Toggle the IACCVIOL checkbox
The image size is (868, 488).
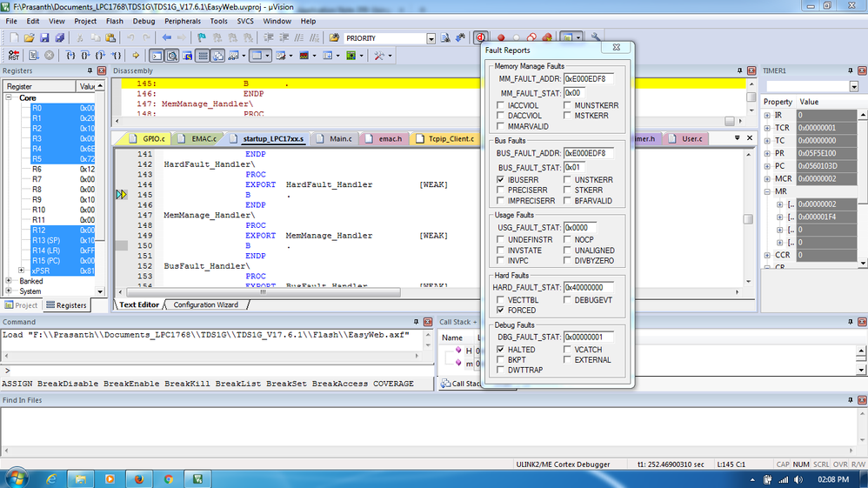(500, 105)
